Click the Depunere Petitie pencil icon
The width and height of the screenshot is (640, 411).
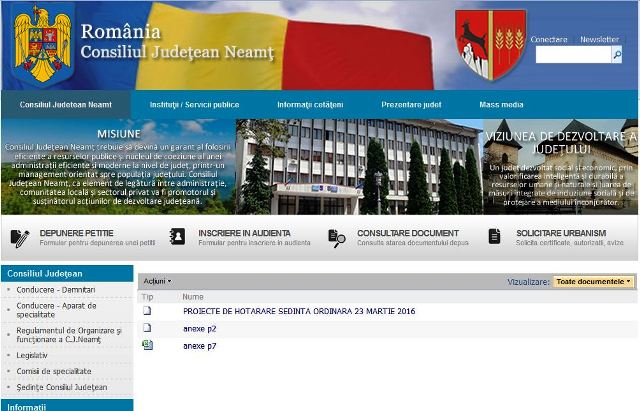[x=20, y=238]
